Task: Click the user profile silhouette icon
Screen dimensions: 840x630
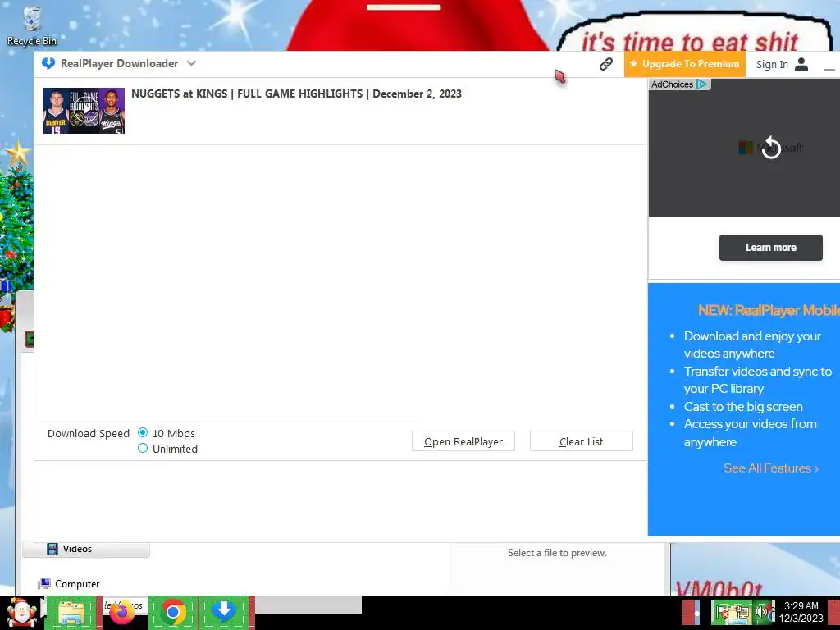Action: (801, 64)
